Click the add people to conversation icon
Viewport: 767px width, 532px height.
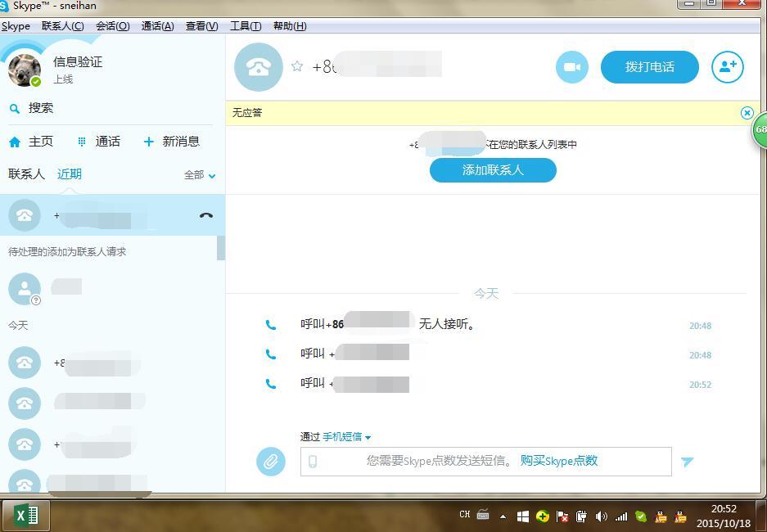click(728, 67)
